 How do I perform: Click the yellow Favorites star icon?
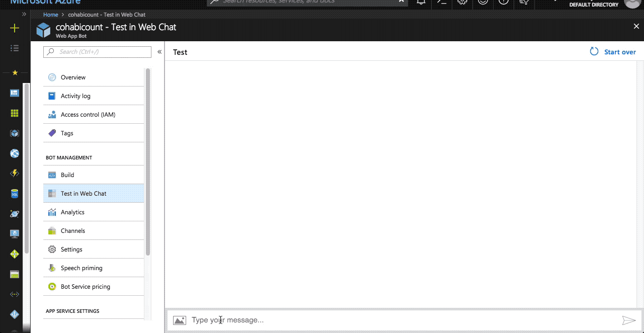(15, 73)
